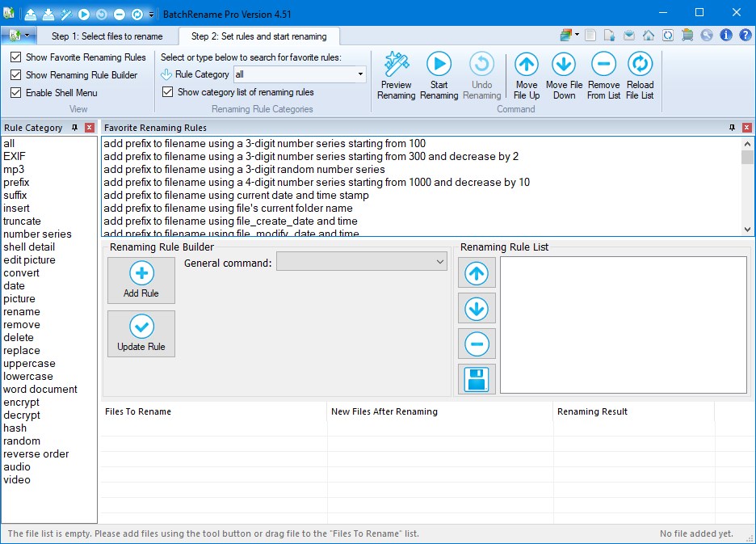The image size is (756, 544).
Task: Click the Preview Renaming wand icon
Action: tap(396, 65)
